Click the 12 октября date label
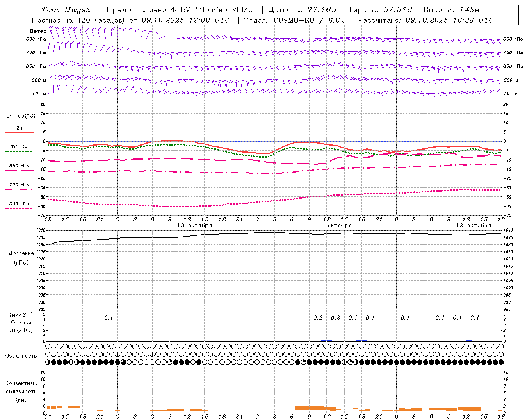The image size is (525, 420). 473,226
